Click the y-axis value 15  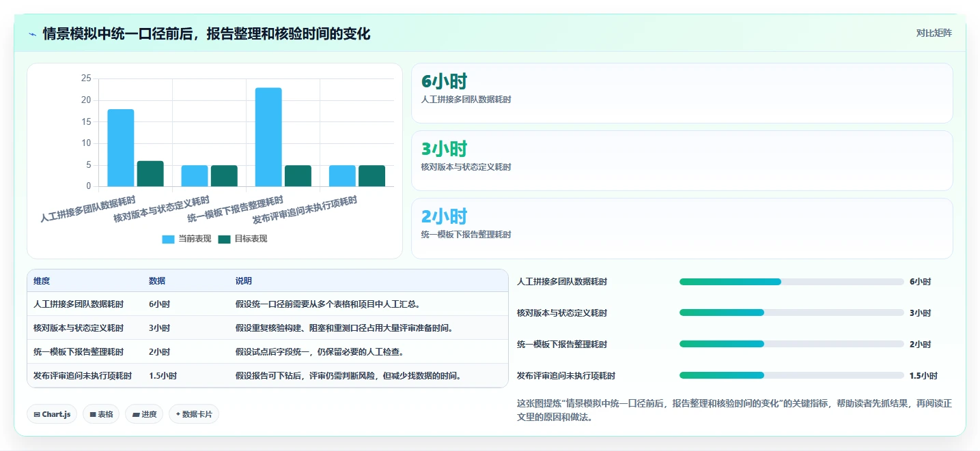tap(85, 121)
